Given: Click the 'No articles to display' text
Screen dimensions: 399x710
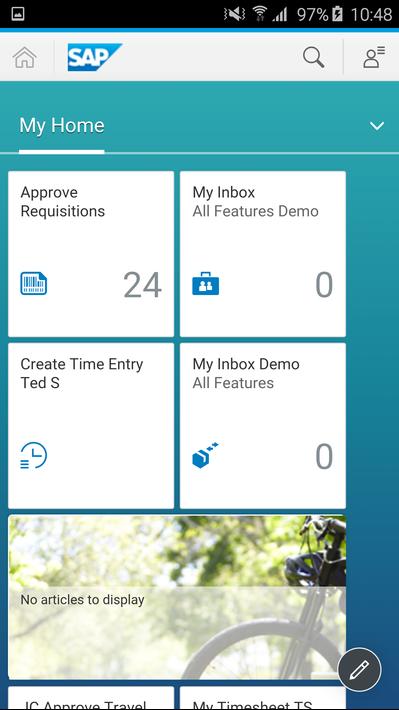Looking at the screenshot, I should click(82, 600).
